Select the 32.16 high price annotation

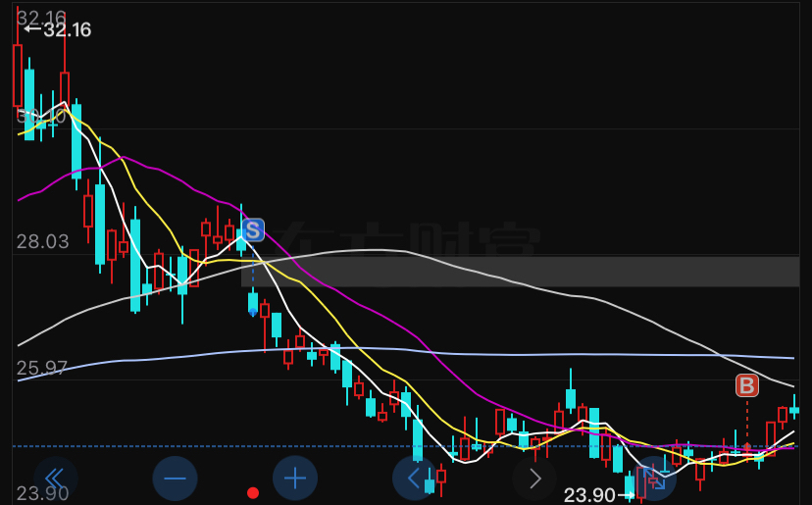click(58, 29)
